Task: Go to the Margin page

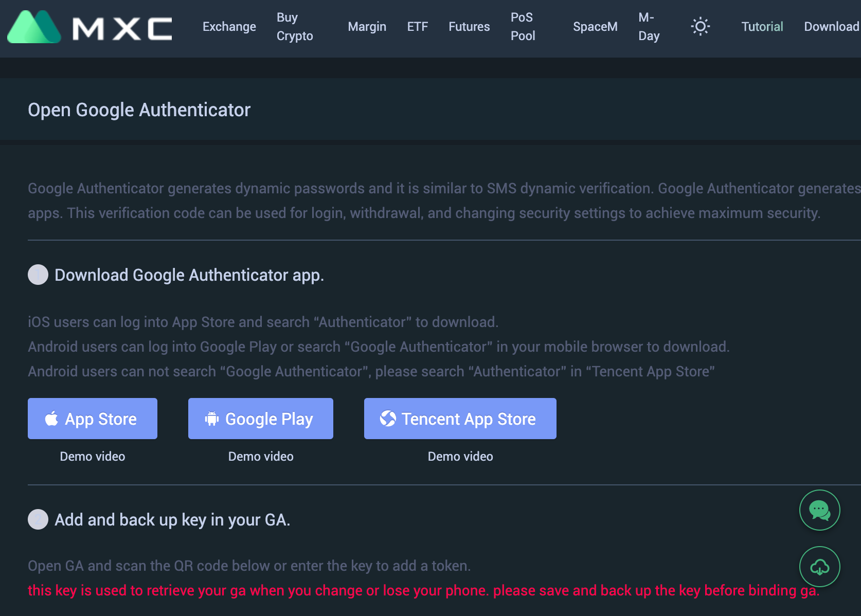Action: [x=367, y=27]
